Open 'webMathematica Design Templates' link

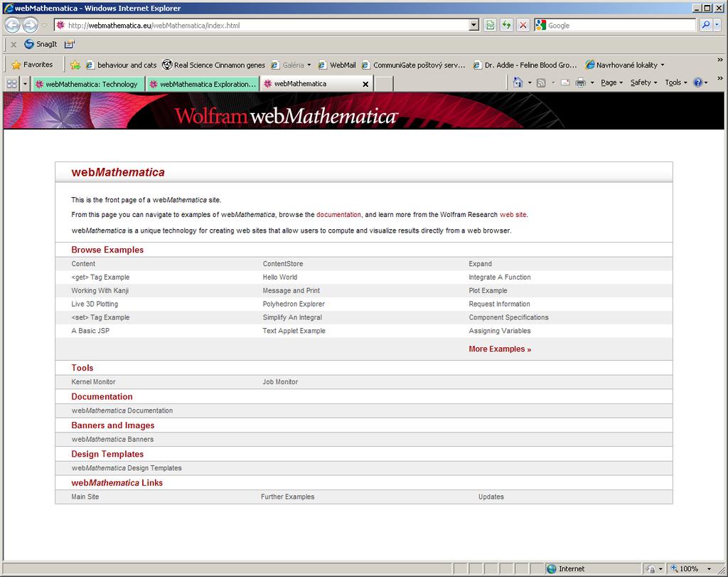click(x=127, y=468)
